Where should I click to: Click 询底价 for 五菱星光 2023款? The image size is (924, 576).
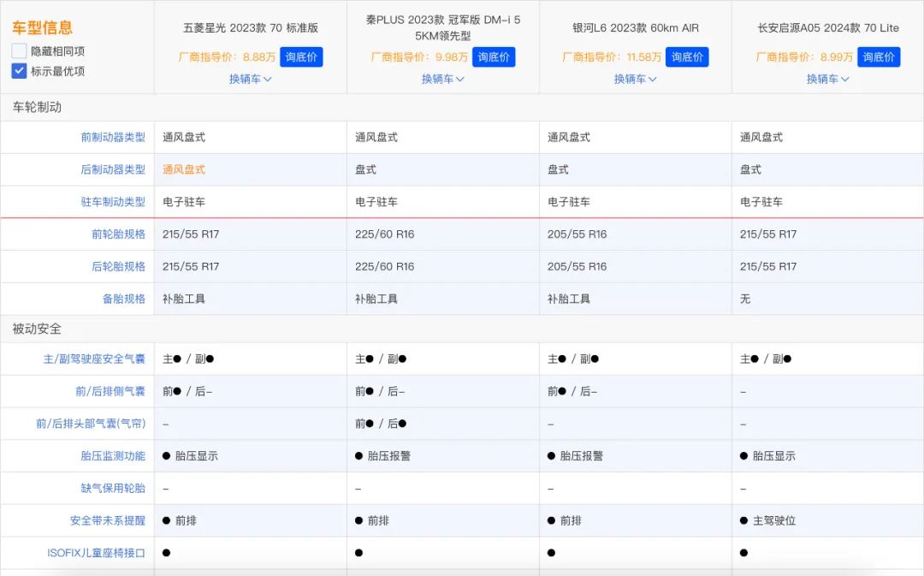click(x=301, y=57)
